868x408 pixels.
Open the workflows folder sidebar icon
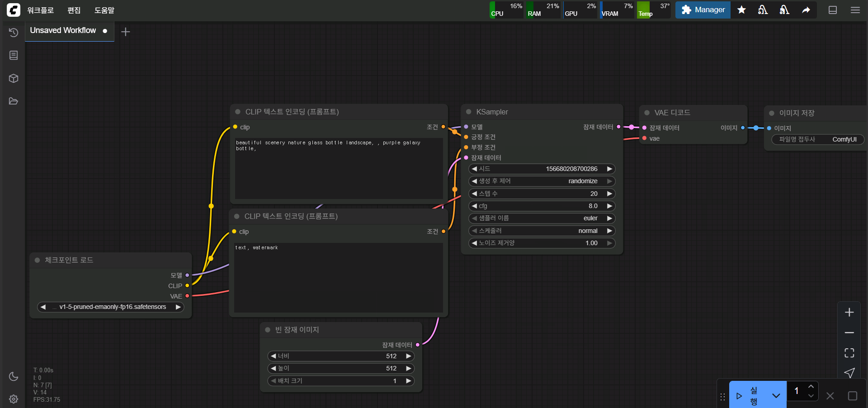click(14, 101)
